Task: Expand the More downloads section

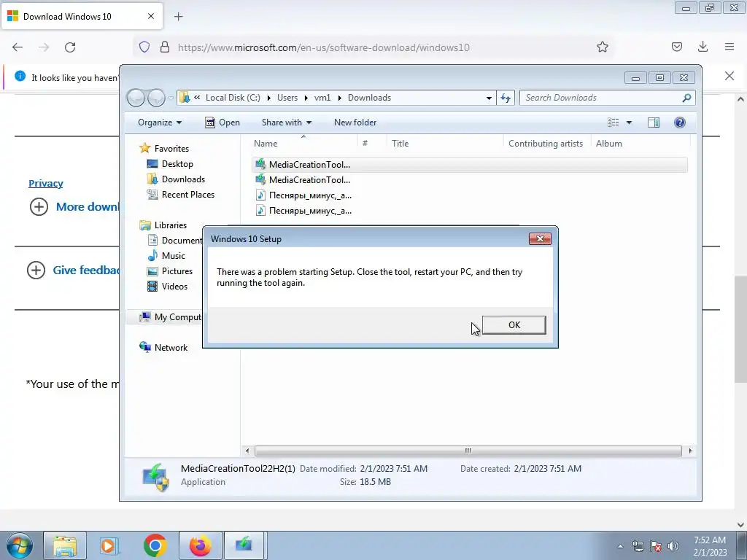Action: click(39, 206)
